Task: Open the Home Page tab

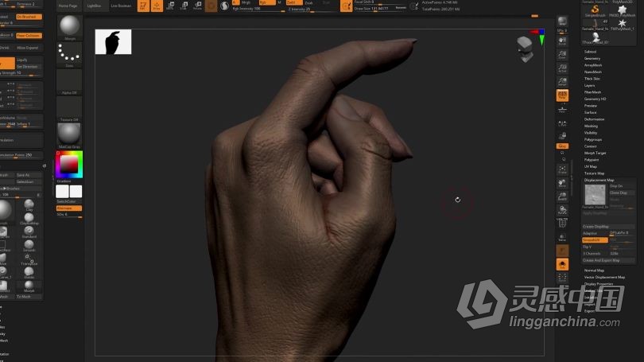Action: click(68, 6)
